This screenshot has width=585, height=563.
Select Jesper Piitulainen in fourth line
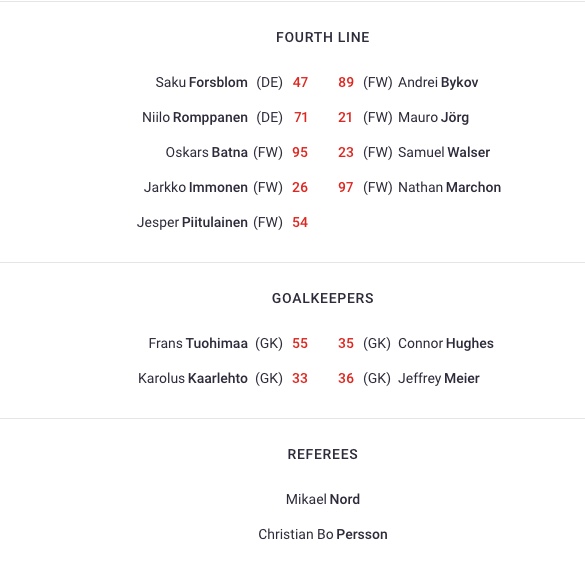192,222
